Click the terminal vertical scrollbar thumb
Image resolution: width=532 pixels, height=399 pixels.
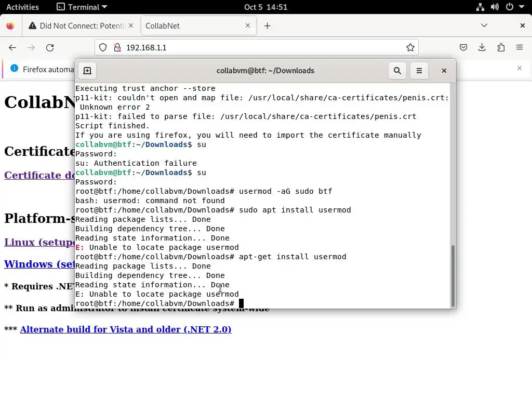[x=453, y=276]
